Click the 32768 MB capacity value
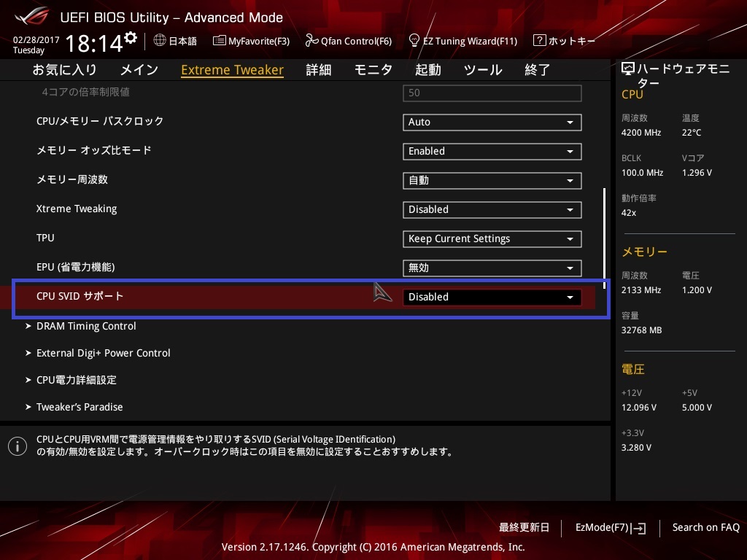Screen dimensions: 747x560 (642, 330)
